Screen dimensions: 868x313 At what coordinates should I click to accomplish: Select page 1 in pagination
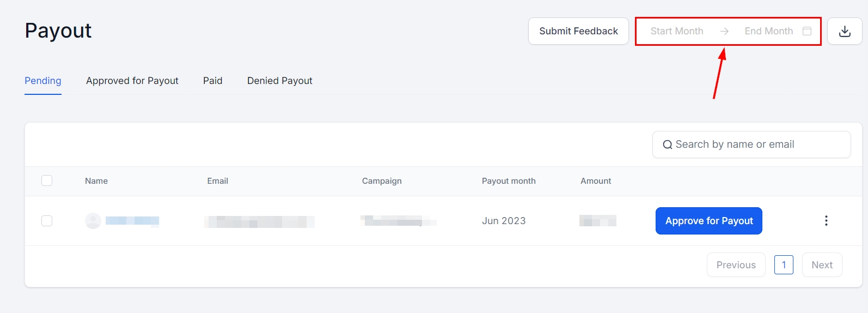(784, 265)
